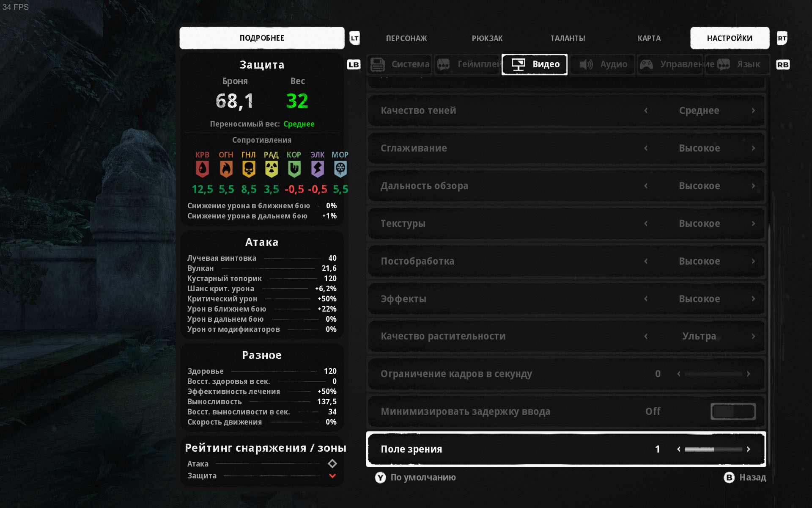Click left arrow for Текстуры setting
812x508 pixels.
coord(646,224)
